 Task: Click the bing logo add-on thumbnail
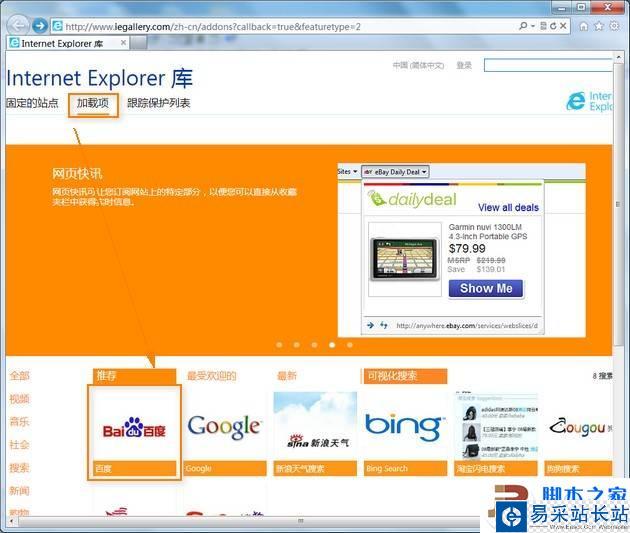[x=405, y=426]
